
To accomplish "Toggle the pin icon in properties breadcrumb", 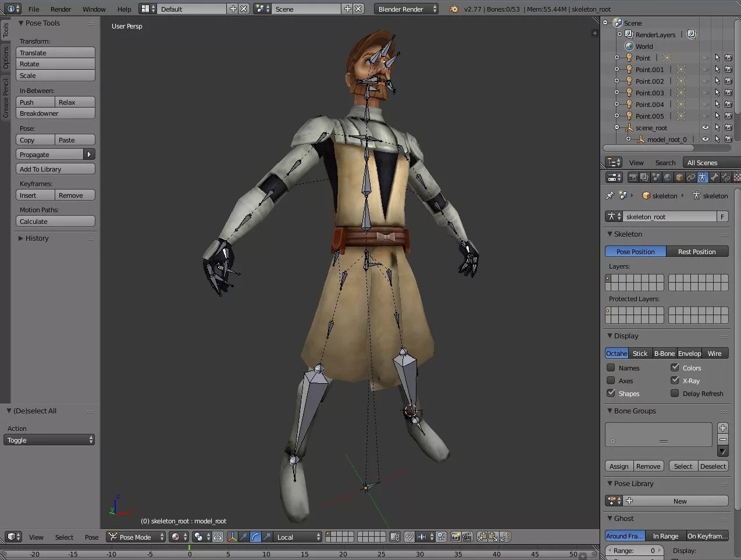I will pos(610,195).
